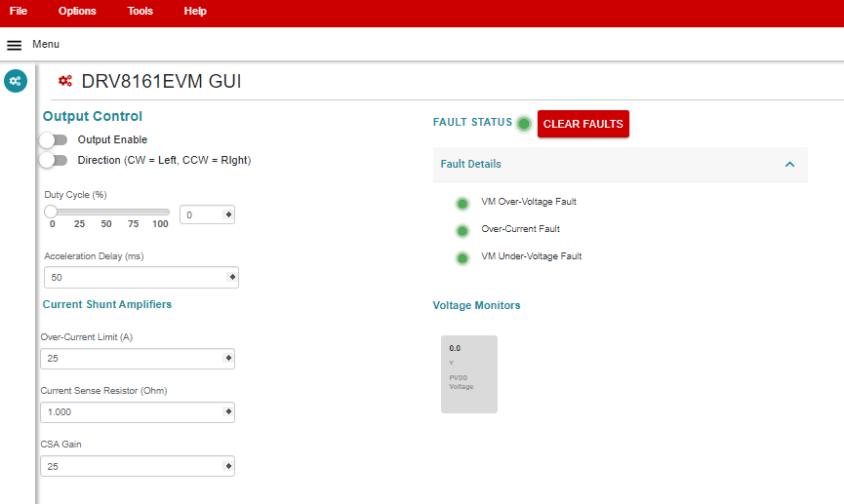Click the CSA Gain stepper arrows

228,467
